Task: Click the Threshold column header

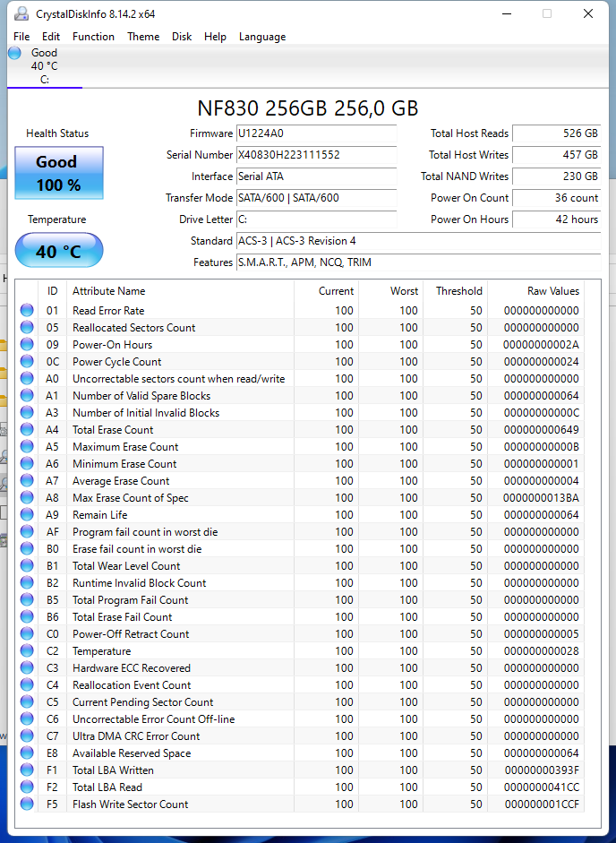Action: click(x=455, y=291)
